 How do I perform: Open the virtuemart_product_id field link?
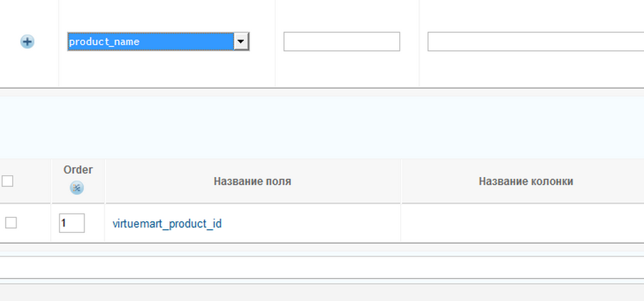click(167, 224)
